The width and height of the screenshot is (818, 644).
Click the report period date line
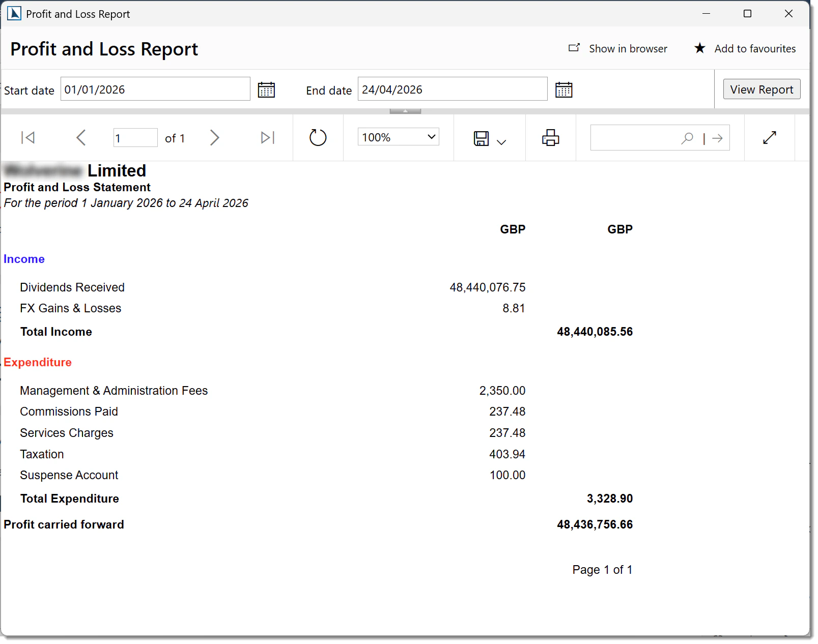point(126,203)
